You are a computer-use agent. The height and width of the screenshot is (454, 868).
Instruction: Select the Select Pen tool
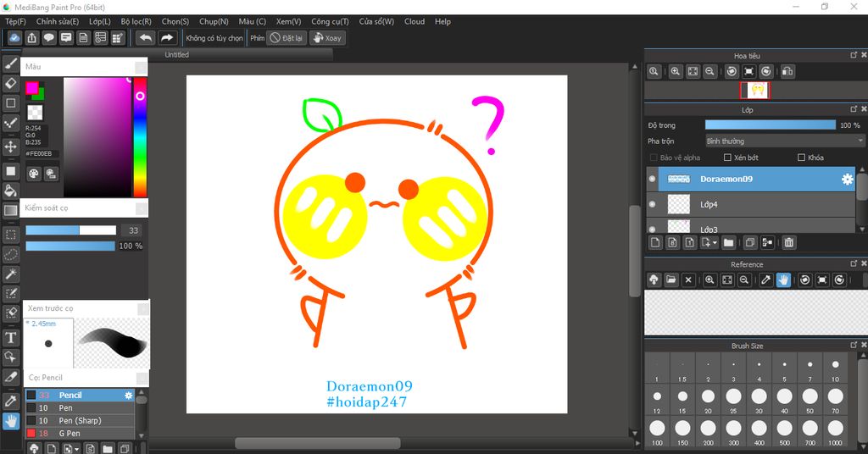point(10,293)
